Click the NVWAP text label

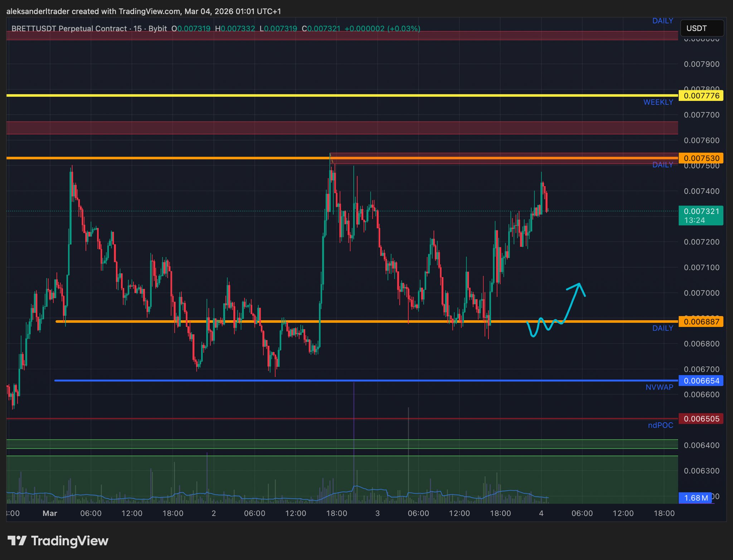click(659, 387)
